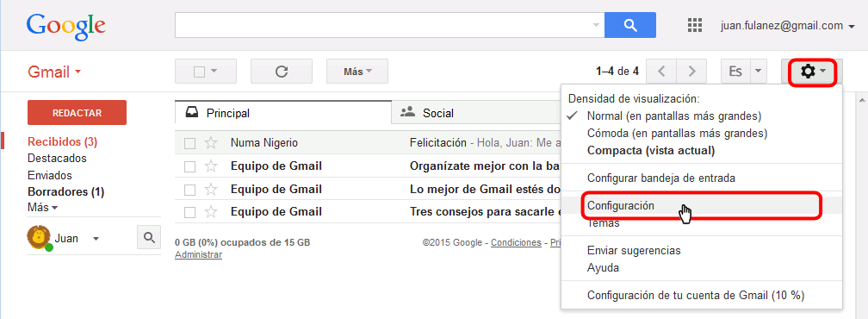Viewport: 868px width, 319px height.
Task: Click the blue search magnifier button
Action: 630,25
